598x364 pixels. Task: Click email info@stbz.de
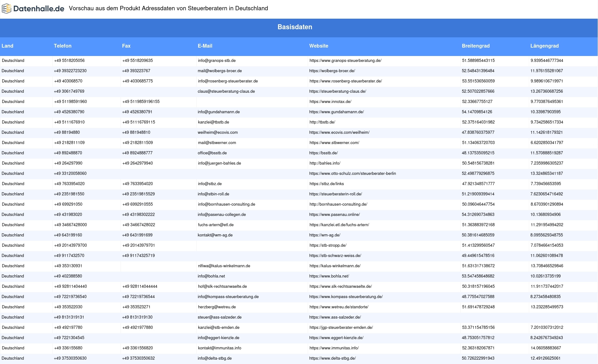(x=210, y=184)
